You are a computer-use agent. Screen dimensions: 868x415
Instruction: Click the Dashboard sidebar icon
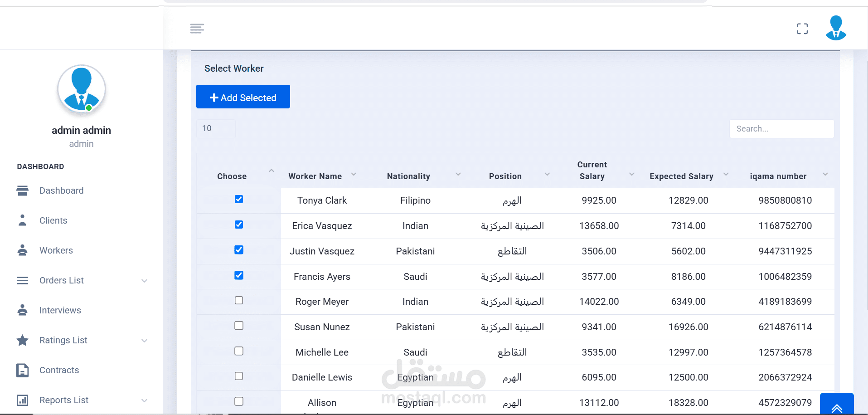click(22, 190)
